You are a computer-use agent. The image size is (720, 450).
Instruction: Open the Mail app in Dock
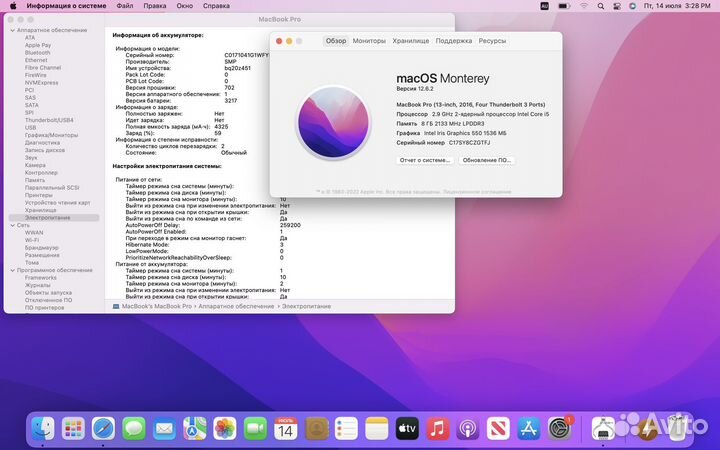pos(164,429)
